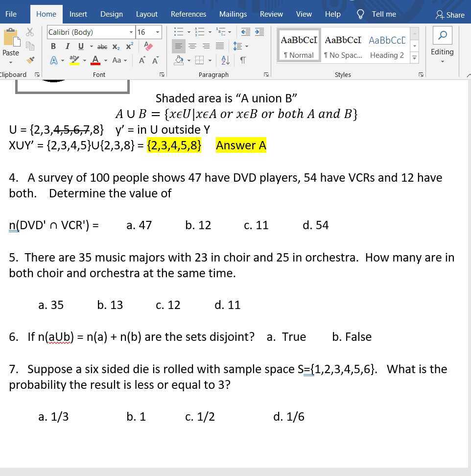Open highlight color dropdown arrow

click(84, 60)
